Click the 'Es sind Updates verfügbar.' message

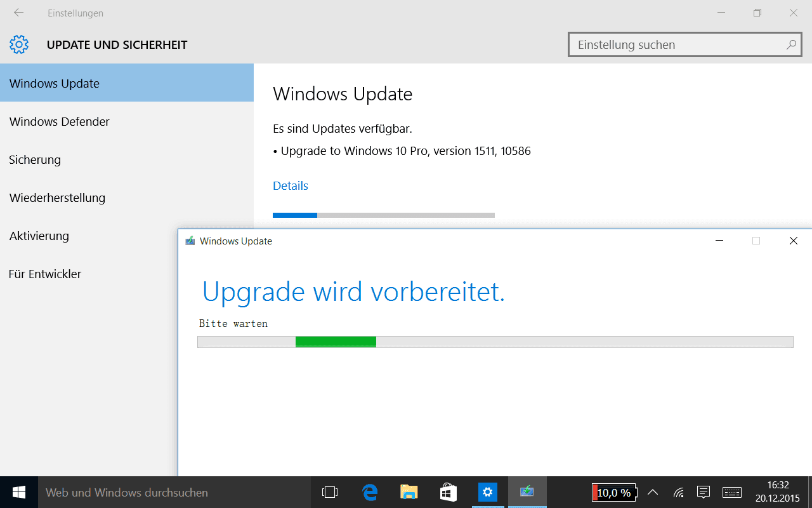click(343, 129)
